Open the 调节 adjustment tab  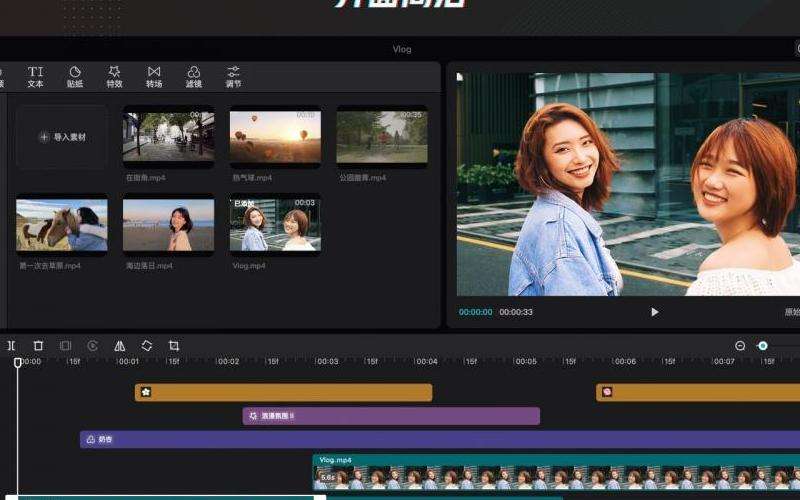click(x=233, y=77)
